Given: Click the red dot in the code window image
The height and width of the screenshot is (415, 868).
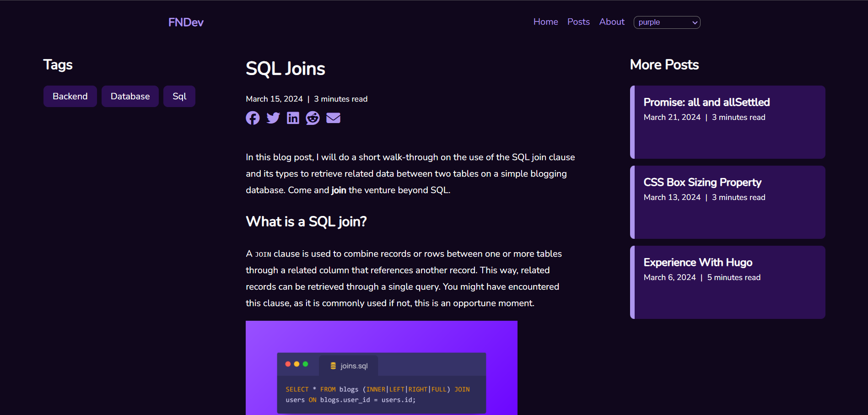Looking at the screenshot, I should coord(288,364).
